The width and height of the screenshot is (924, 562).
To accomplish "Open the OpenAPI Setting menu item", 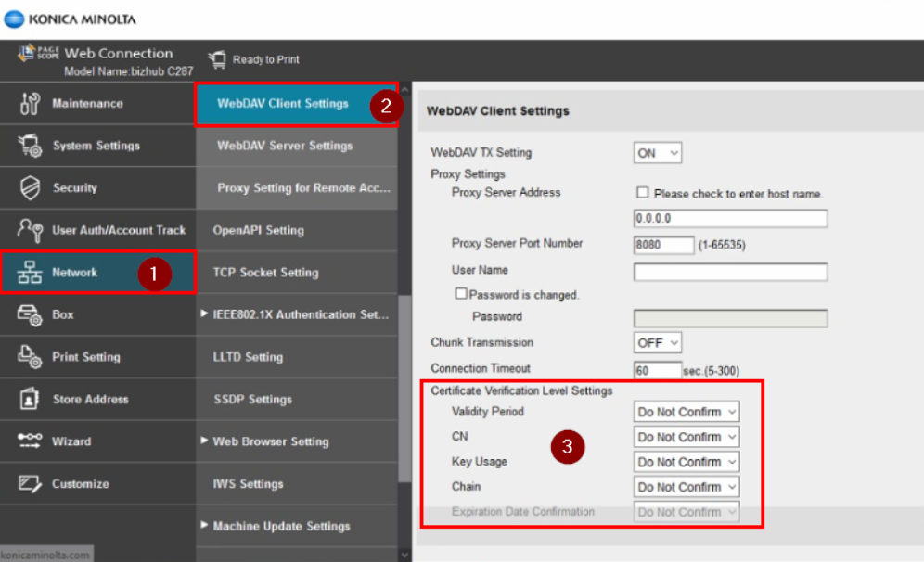I will tap(258, 230).
